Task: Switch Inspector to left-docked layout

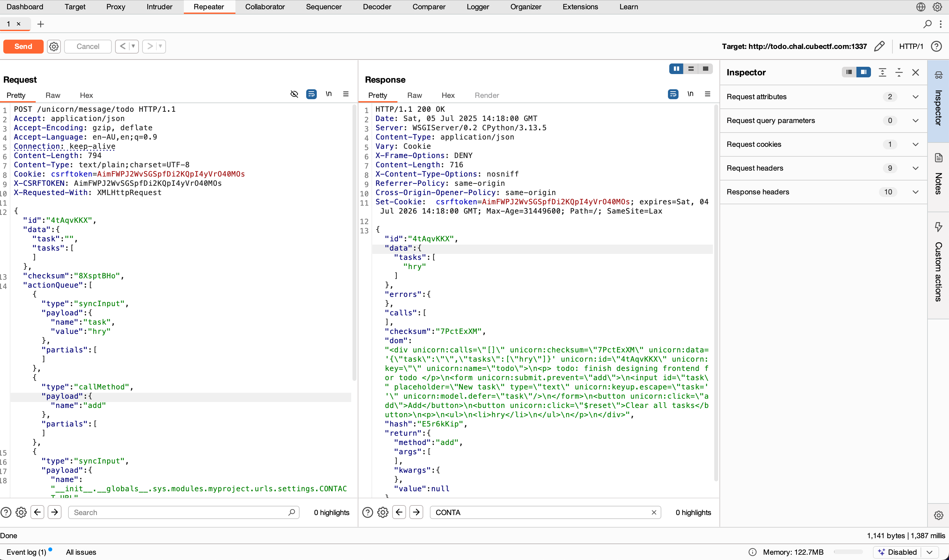Action: pyautogui.click(x=849, y=72)
